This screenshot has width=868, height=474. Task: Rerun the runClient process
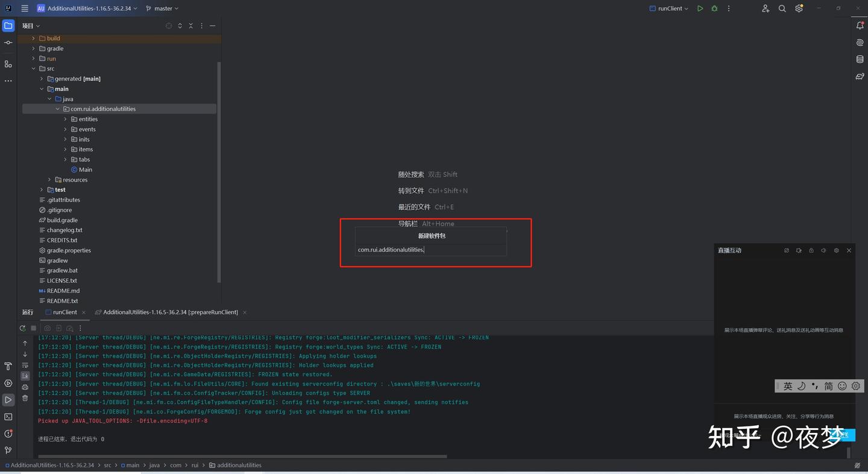22,328
